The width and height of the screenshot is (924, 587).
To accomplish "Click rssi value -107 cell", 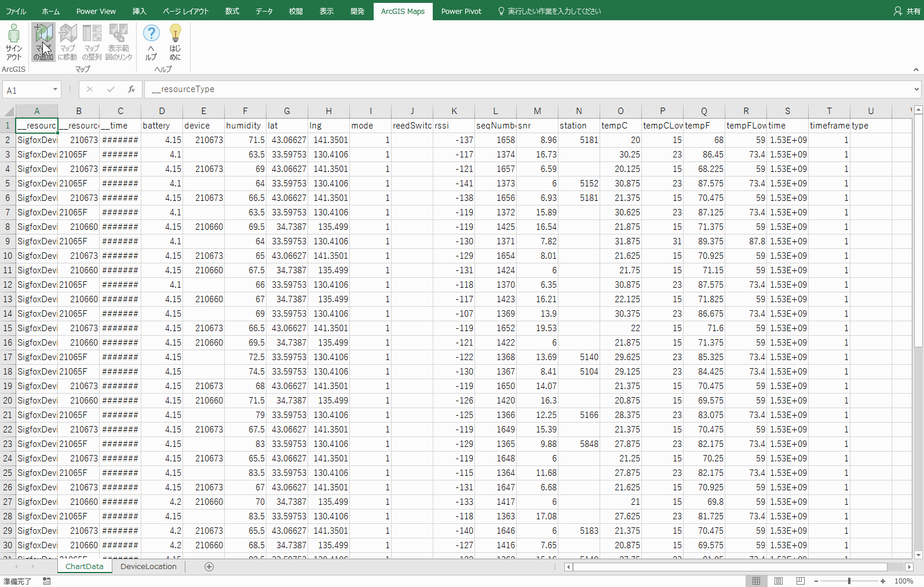I will coord(454,314).
